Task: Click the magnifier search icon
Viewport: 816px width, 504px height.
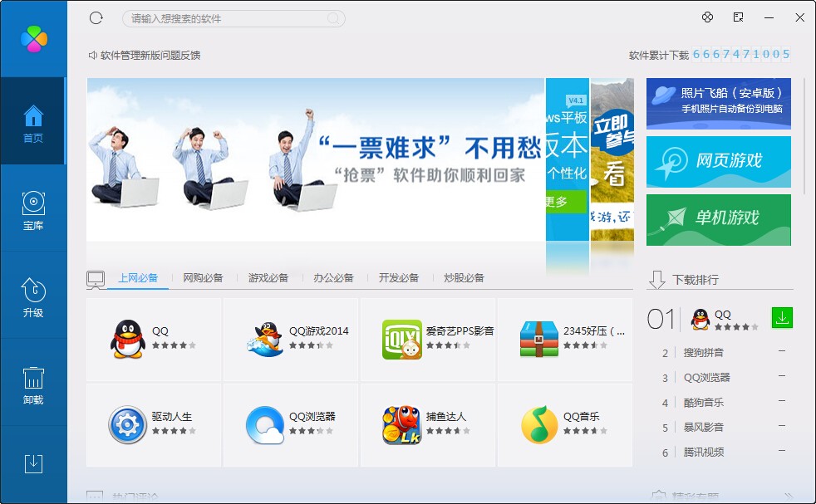Action: (333, 19)
